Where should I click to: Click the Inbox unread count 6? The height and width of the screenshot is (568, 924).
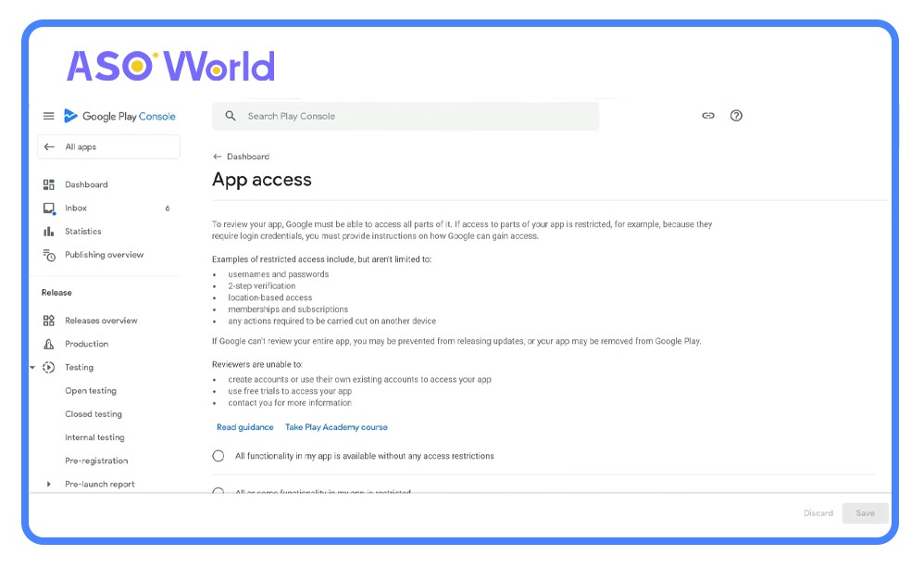tap(168, 208)
